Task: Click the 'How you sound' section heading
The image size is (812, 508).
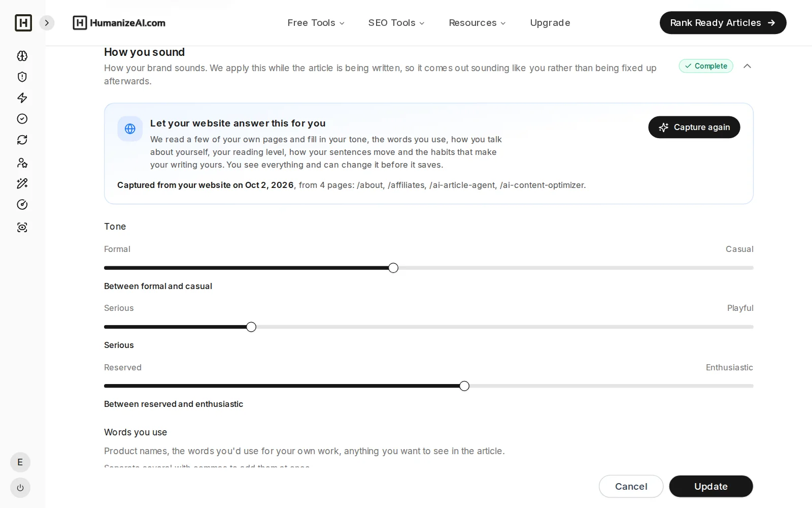Action: click(x=144, y=52)
